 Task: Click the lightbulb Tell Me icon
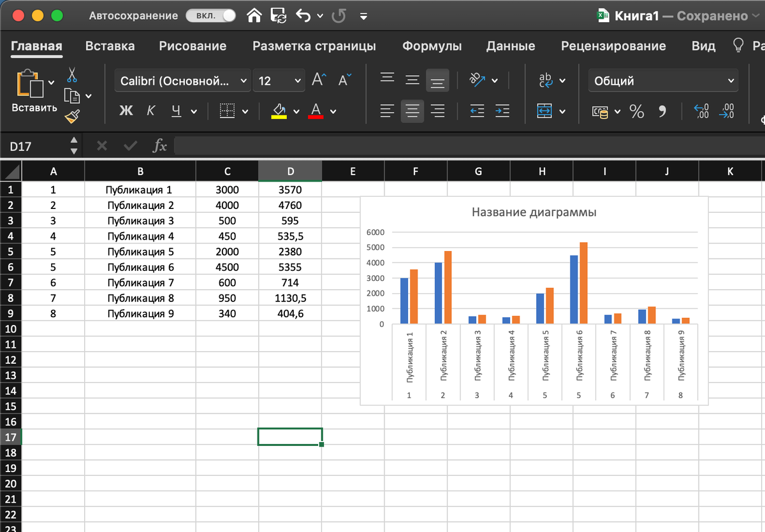coord(738,45)
